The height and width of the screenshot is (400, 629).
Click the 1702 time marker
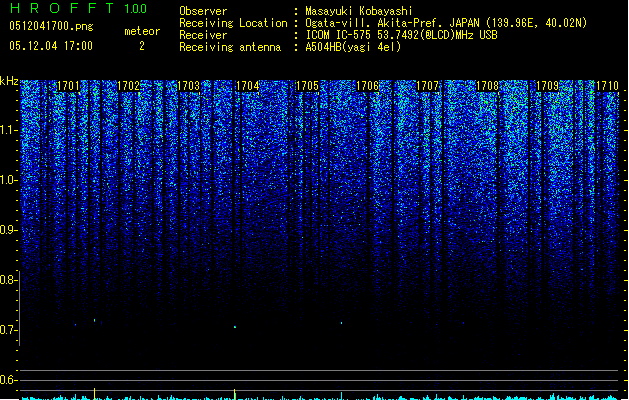coord(129,86)
